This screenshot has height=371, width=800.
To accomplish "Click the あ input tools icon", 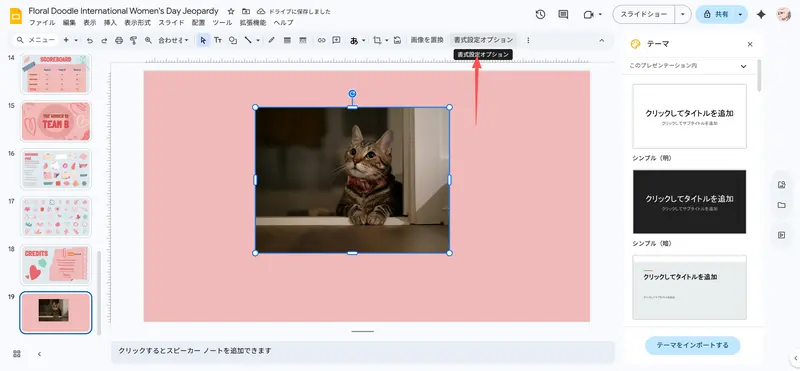I will (x=354, y=40).
